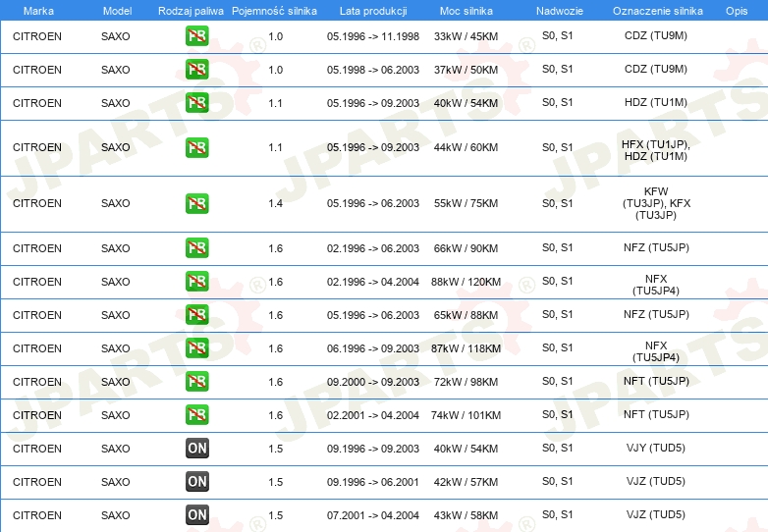
Task: Select the Rodzaj paliwa column header
Action: [191, 11]
